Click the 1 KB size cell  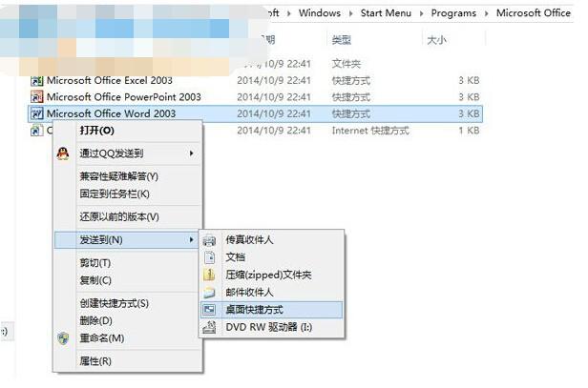[x=469, y=131]
